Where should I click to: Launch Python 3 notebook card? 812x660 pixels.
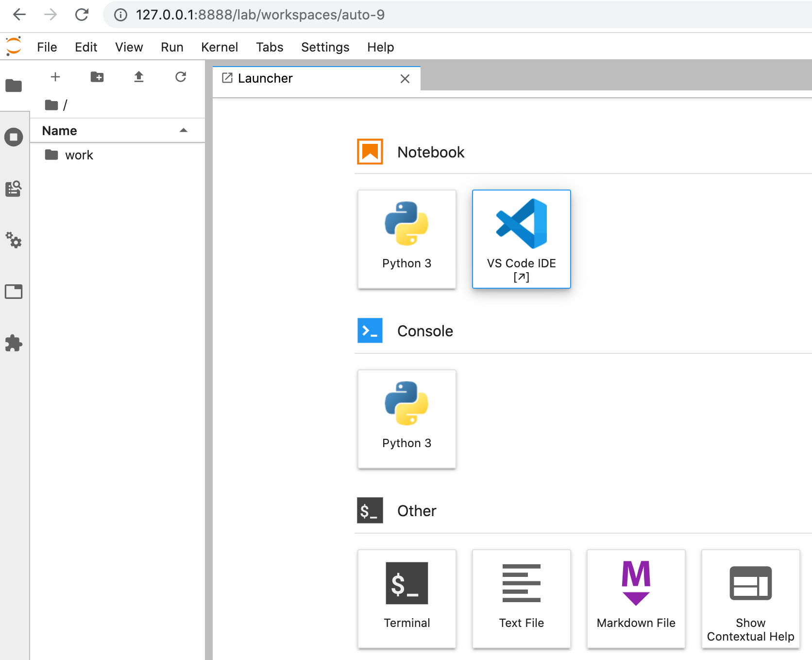407,239
